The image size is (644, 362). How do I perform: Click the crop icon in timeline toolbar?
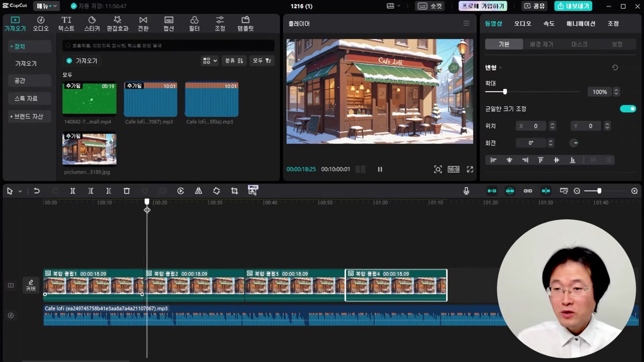[234, 191]
